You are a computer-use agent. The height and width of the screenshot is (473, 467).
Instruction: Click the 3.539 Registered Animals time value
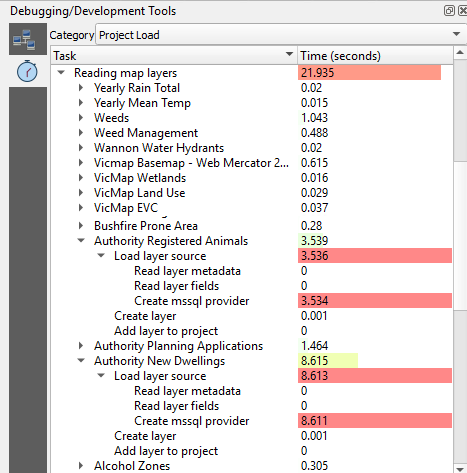[x=315, y=241]
